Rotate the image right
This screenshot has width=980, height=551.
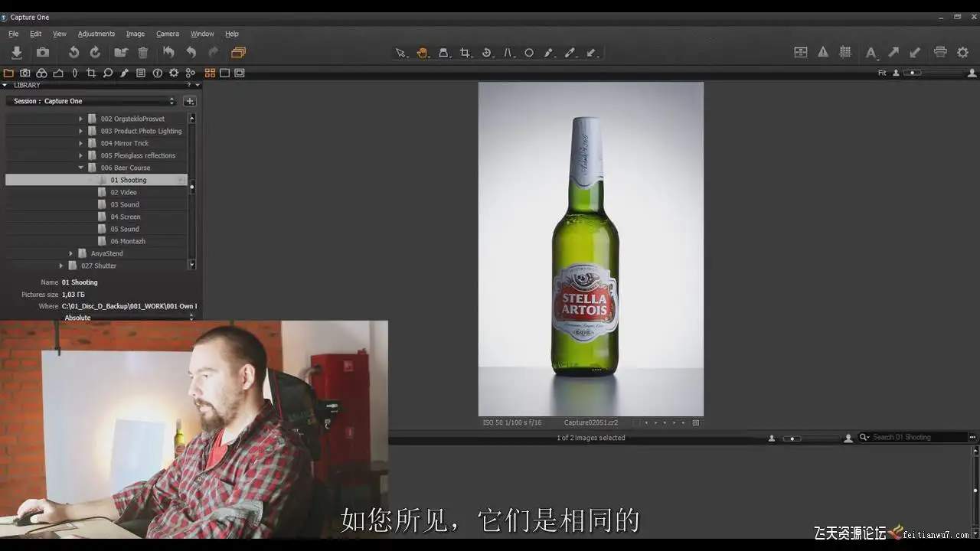95,52
